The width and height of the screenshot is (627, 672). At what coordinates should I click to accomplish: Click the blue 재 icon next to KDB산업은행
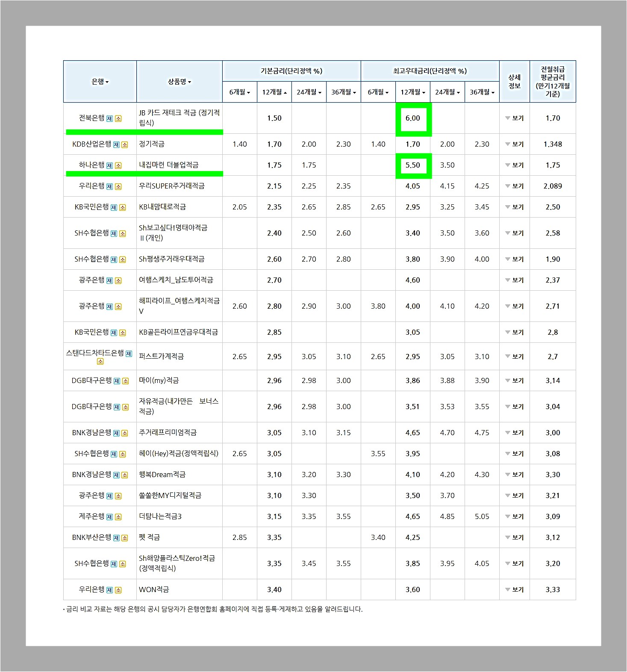tap(116, 145)
